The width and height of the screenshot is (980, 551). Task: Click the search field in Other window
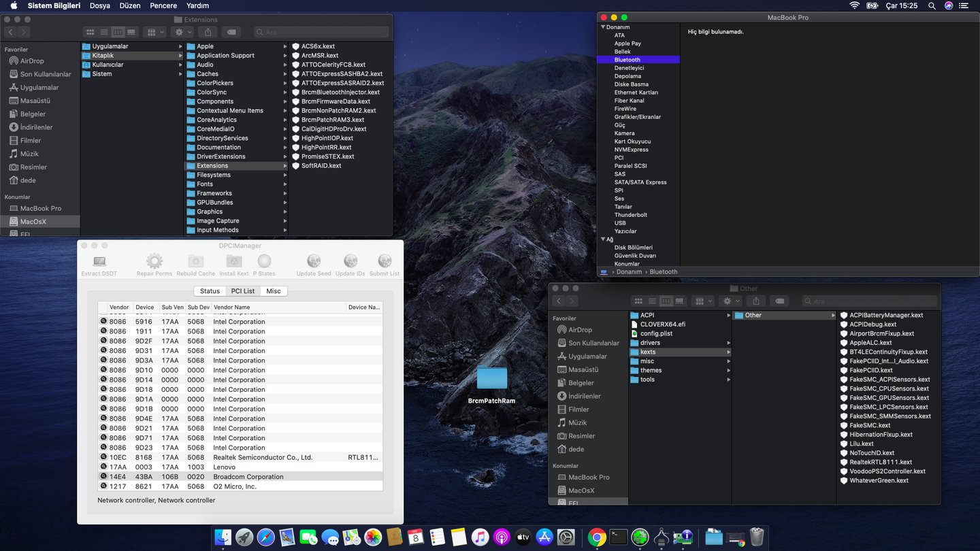point(868,301)
